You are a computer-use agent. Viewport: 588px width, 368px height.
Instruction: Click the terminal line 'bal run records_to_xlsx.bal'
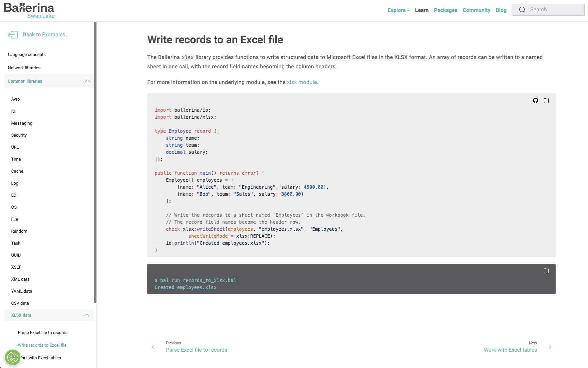tap(198, 280)
